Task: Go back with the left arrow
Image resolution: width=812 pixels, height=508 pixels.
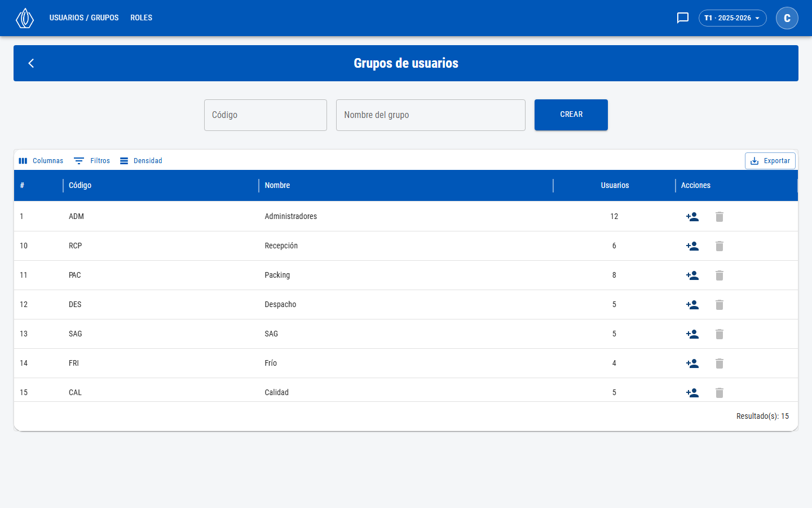Action: coord(31,63)
